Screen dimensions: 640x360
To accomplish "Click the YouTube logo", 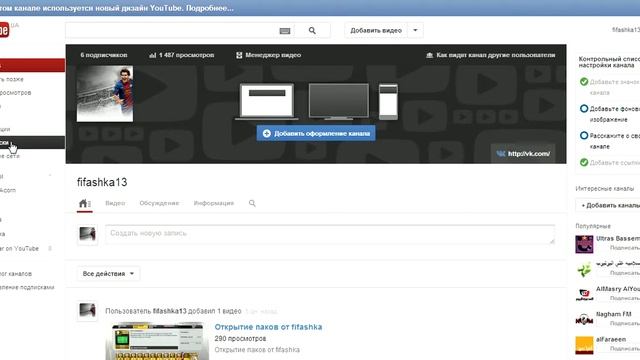I will tap(4, 30).
